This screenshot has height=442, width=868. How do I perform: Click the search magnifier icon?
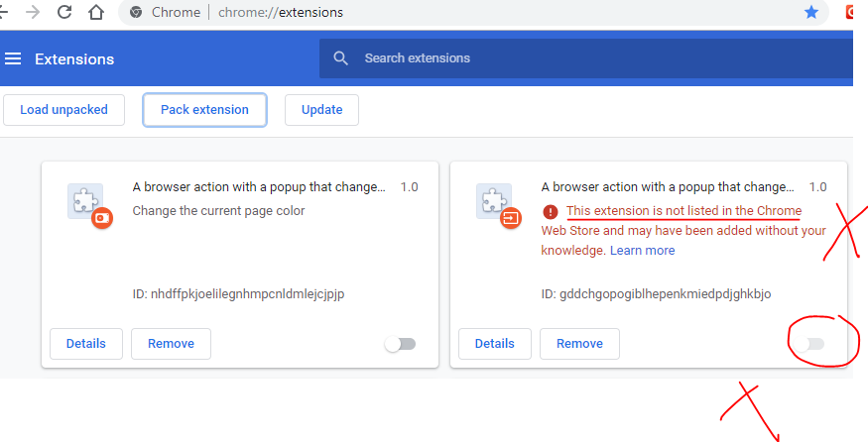(x=341, y=58)
